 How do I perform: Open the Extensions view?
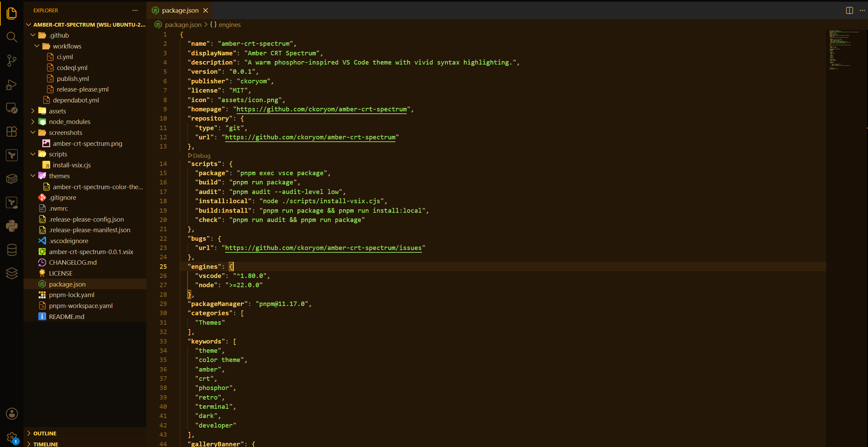click(x=12, y=131)
